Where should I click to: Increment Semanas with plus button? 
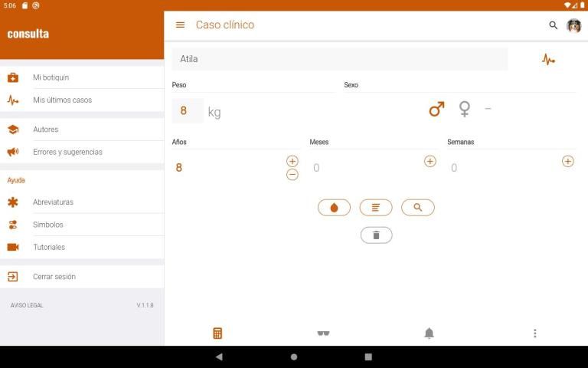point(567,161)
